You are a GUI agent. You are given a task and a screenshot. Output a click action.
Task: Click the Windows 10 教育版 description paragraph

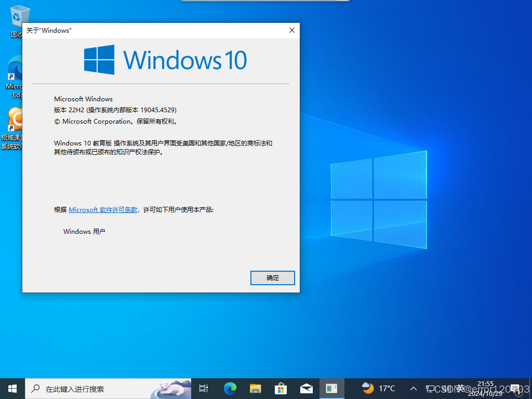coord(163,148)
